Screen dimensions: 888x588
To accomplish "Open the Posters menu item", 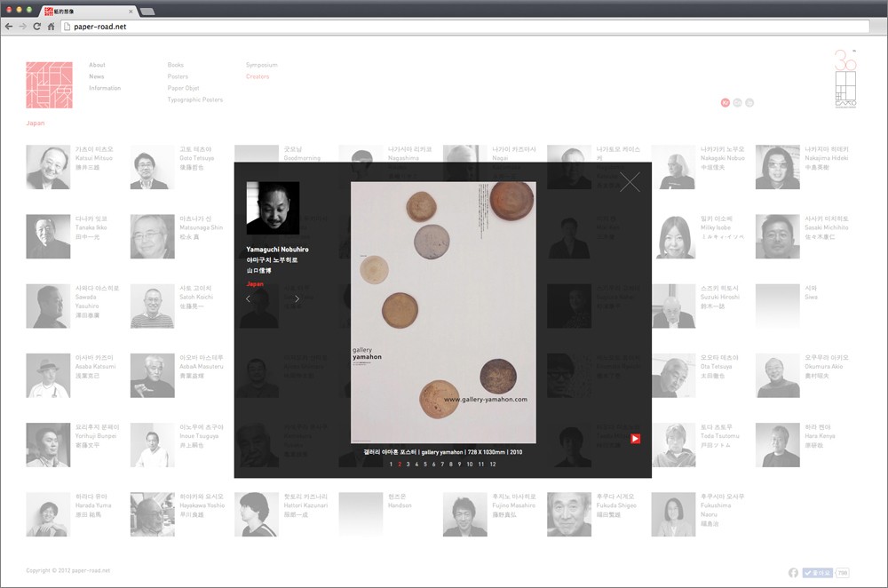I will click(x=178, y=76).
